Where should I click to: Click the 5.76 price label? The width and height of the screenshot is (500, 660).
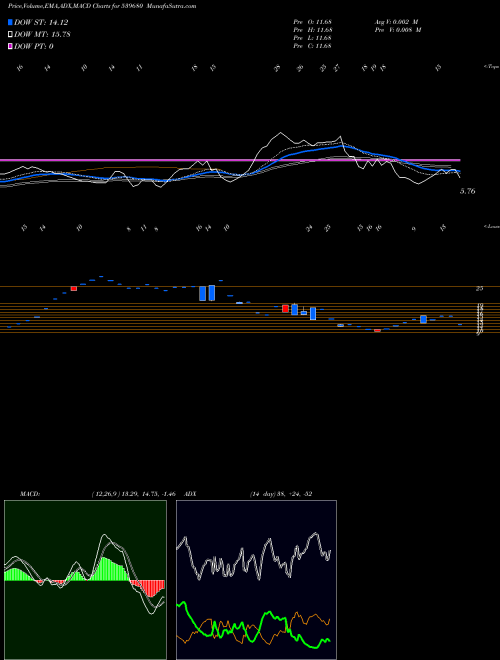tap(468, 191)
